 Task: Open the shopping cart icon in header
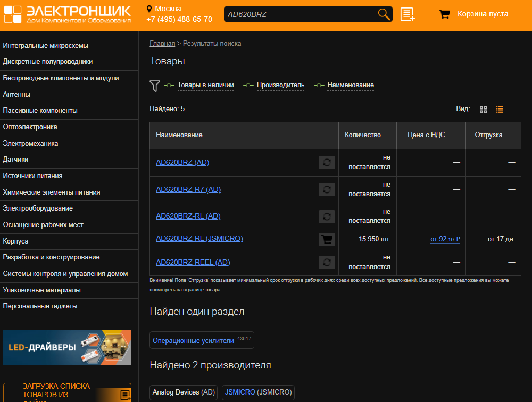444,14
